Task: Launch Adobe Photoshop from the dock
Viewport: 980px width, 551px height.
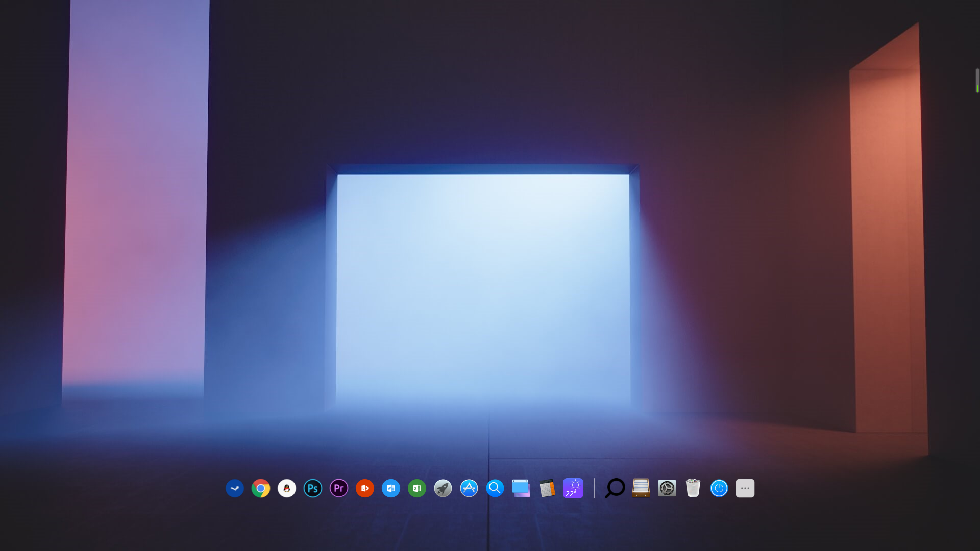Action: (313, 488)
